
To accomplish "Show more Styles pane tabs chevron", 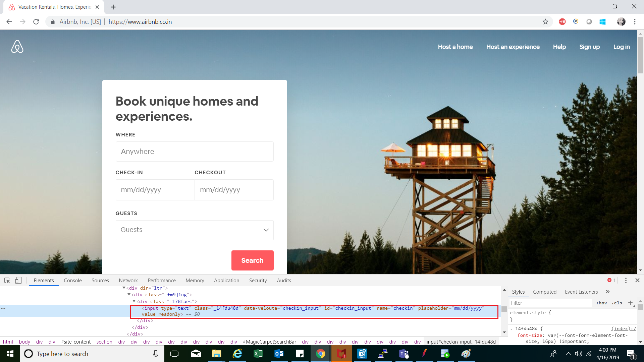I will tap(608, 292).
